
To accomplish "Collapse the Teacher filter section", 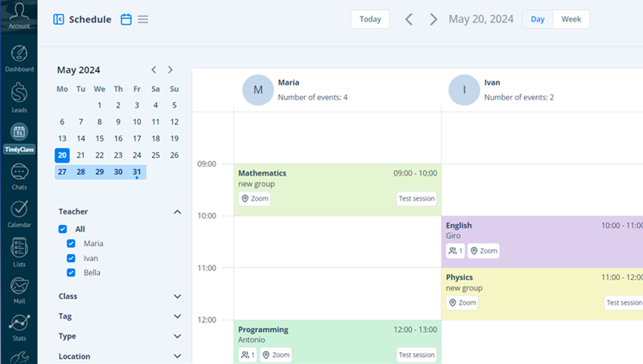I will pos(177,211).
